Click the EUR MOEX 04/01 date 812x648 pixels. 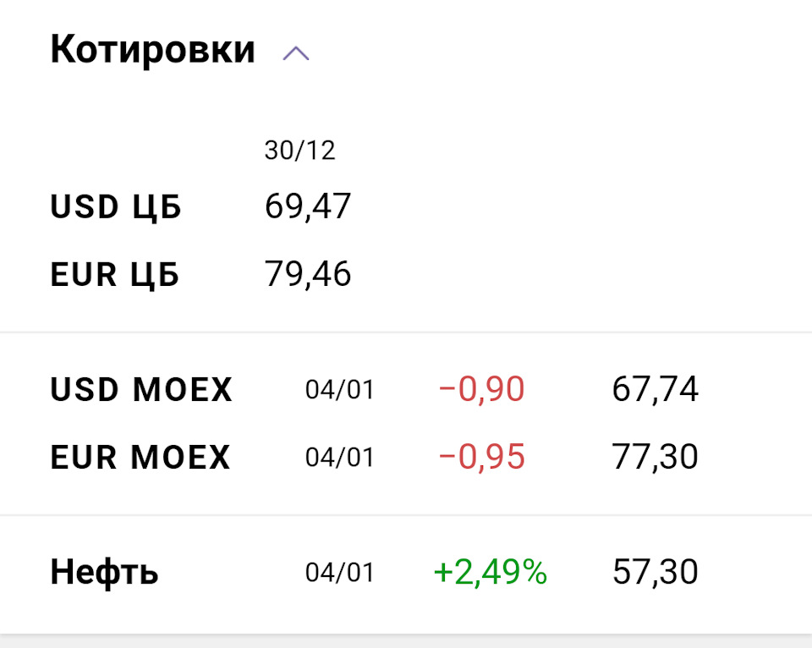339,458
